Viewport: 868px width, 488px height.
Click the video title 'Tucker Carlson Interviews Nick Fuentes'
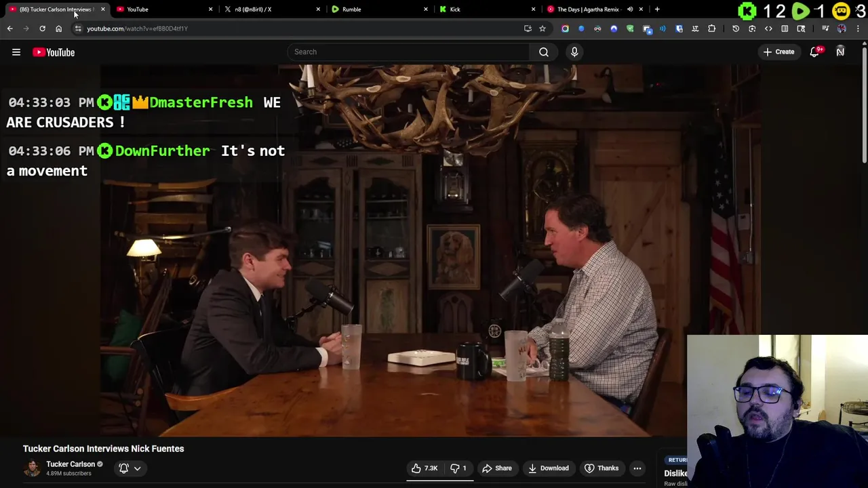104,449
